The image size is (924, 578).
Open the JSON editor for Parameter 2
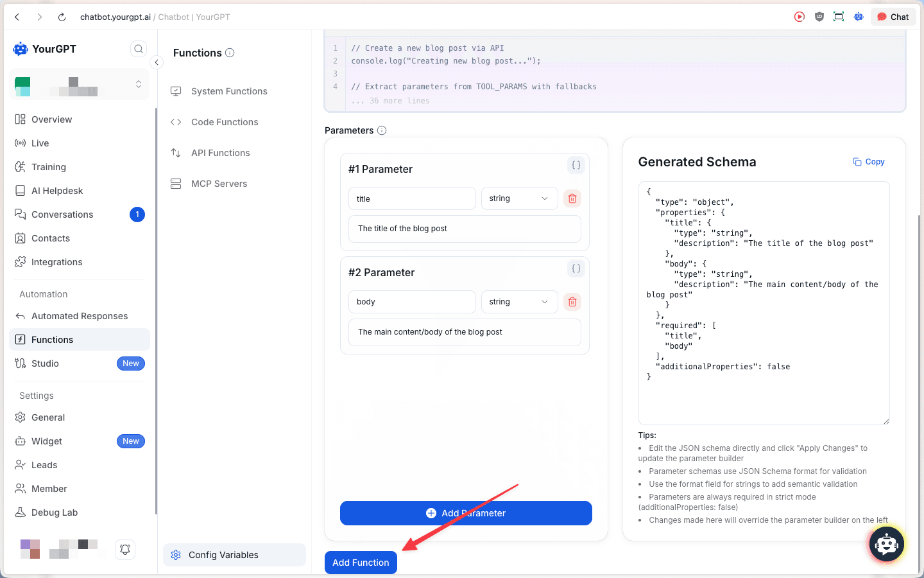pyautogui.click(x=576, y=268)
